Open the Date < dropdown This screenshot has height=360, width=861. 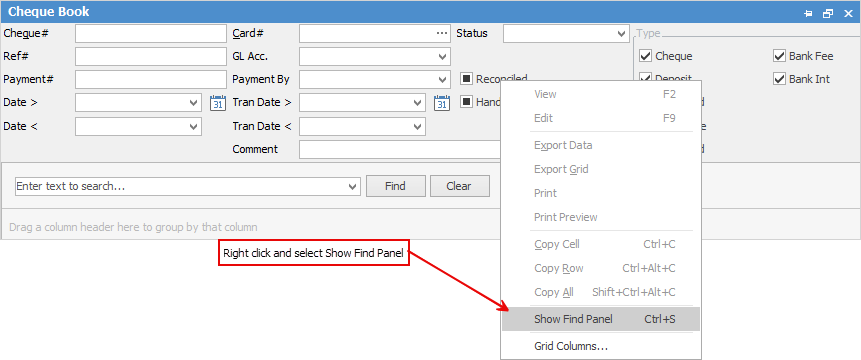point(193,126)
